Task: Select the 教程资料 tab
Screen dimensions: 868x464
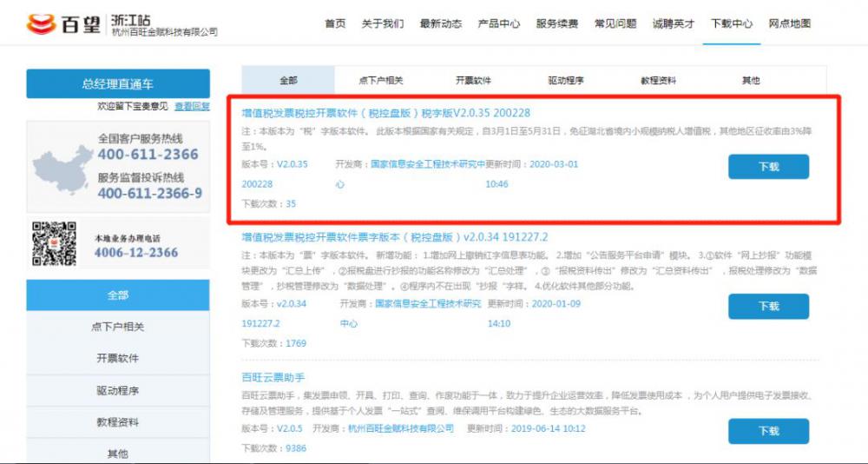Action: (658, 81)
